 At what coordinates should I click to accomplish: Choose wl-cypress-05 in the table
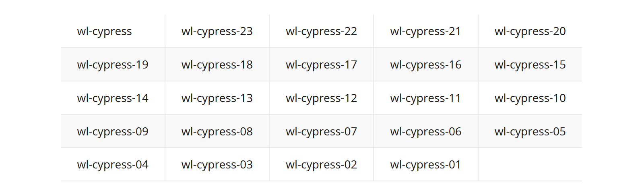click(530, 132)
